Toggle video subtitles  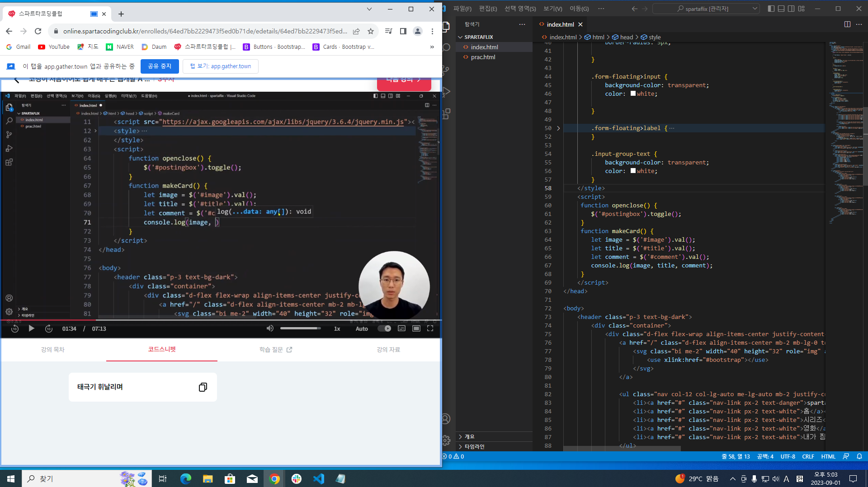coord(401,328)
